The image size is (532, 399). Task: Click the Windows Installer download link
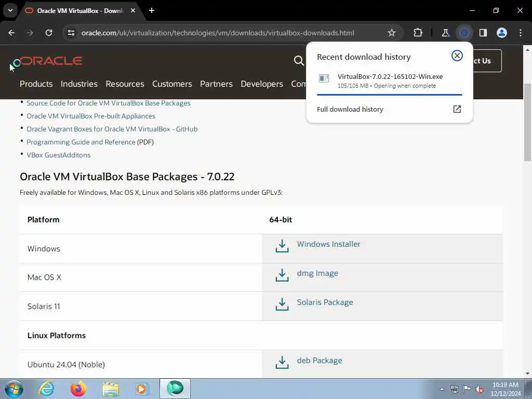click(328, 244)
